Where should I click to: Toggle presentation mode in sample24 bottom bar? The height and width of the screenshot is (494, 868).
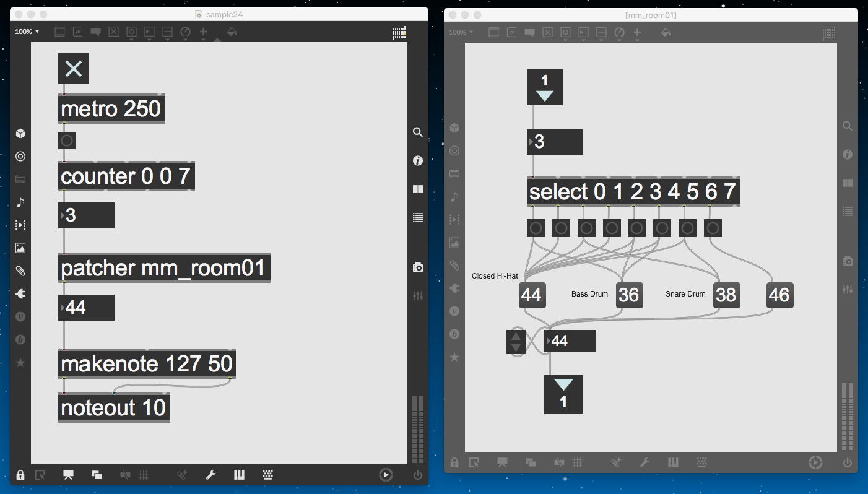68,475
